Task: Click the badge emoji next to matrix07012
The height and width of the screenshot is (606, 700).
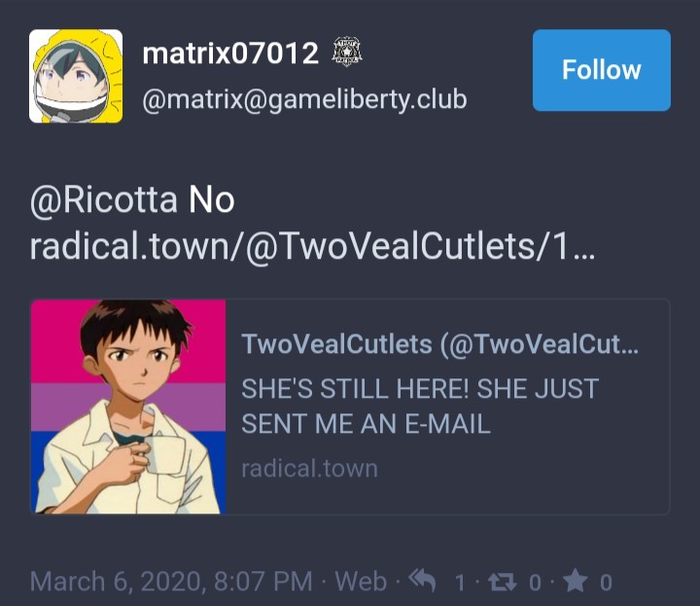Action: pyautogui.click(x=347, y=53)
